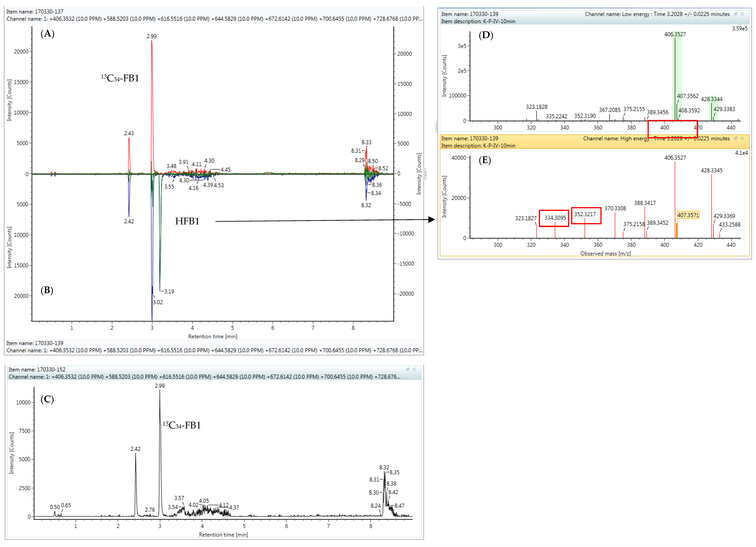Click the 0.65 peak label in chromatogram C

tap(66, 505)
